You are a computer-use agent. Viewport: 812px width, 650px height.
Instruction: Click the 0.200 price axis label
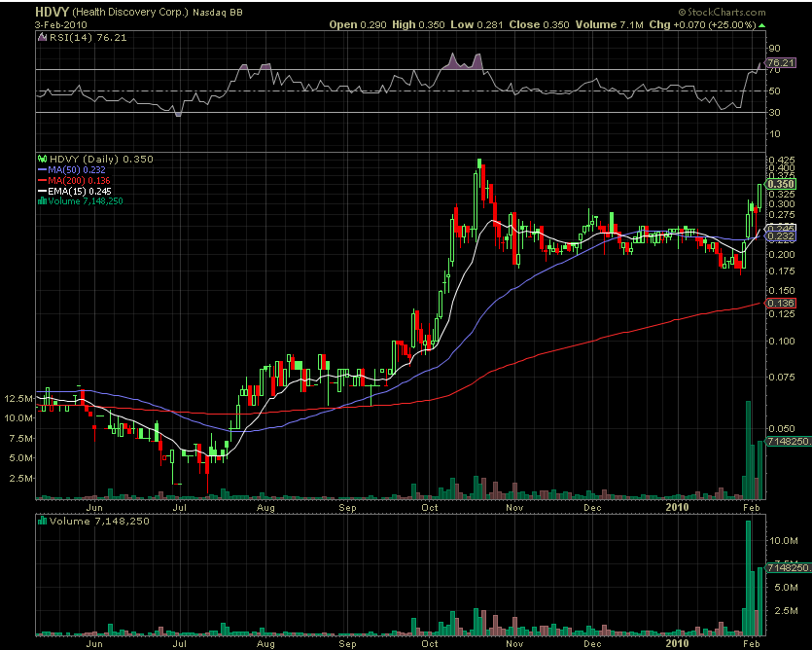click(x=782, y=255)
